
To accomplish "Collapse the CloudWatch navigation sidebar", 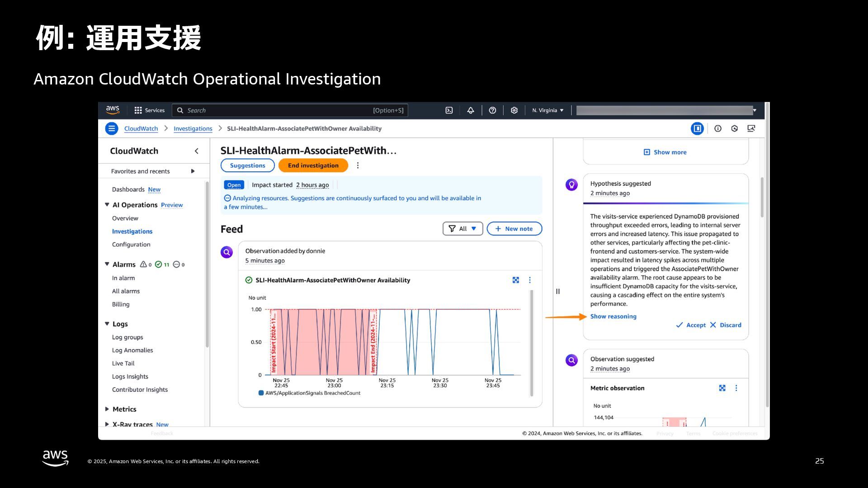I will point(196,151).
